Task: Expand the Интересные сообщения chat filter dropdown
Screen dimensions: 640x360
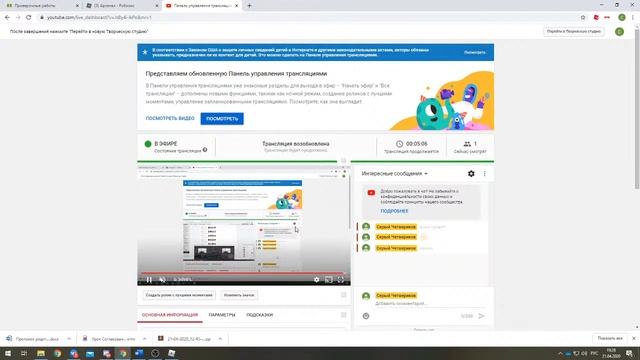Action: click(394, 173)
